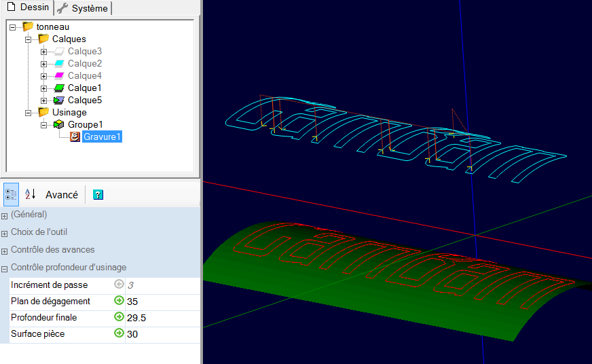This screenshot has width=592, height=364.
Task: Select the Groupe1 tree item
Action: [86, 124]
